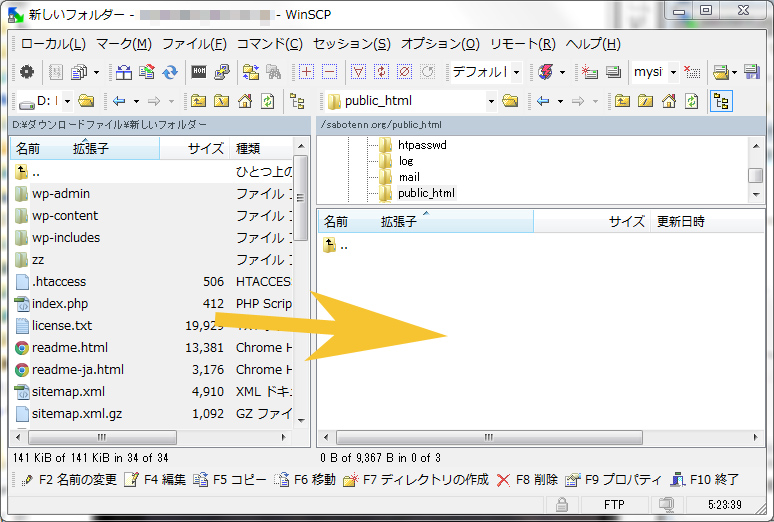Refresh the remote panel listing
The image size is (774, 522).
[x=691, y=101]
